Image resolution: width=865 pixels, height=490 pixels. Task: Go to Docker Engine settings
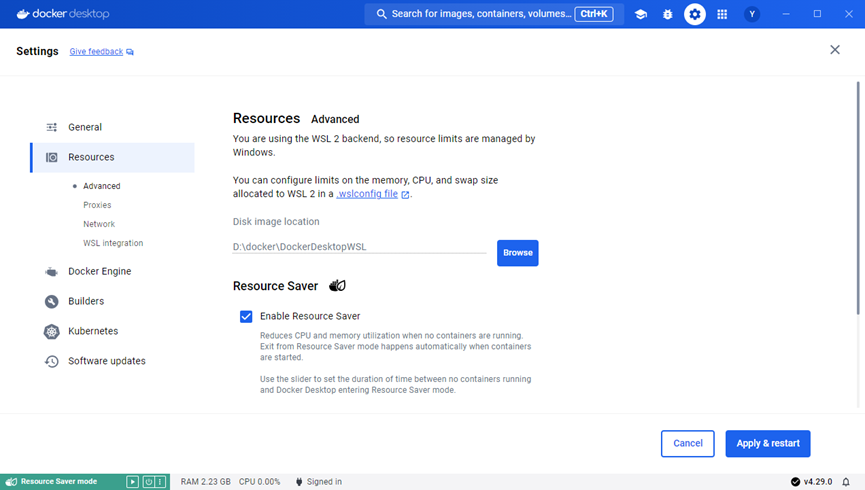pos(99,271)
